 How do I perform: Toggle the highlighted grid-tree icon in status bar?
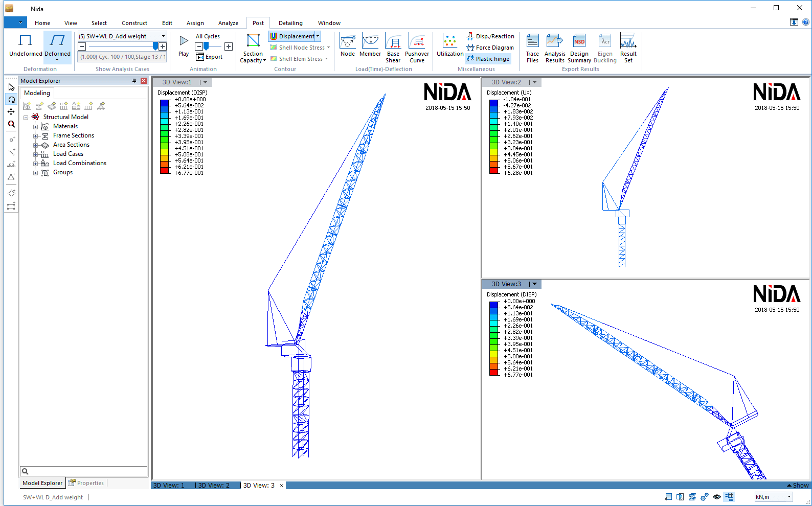coord(729,497)
